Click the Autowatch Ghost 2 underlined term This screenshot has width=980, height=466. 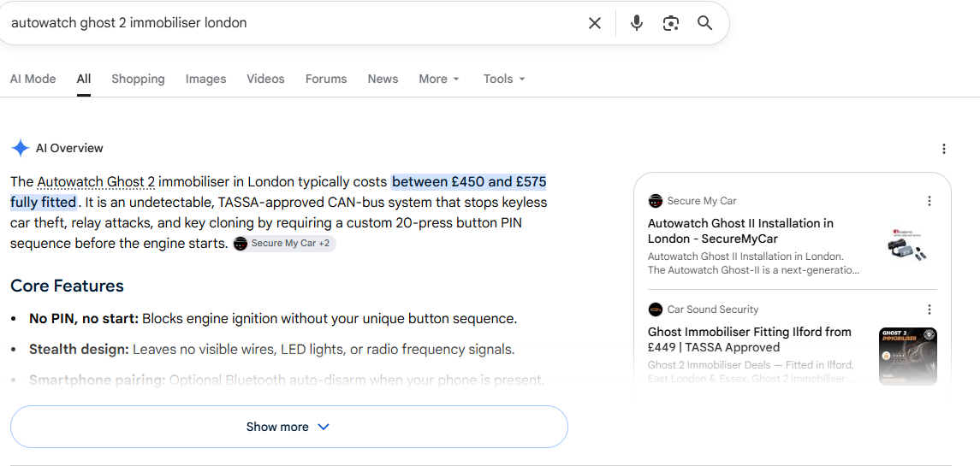point(96,182)
